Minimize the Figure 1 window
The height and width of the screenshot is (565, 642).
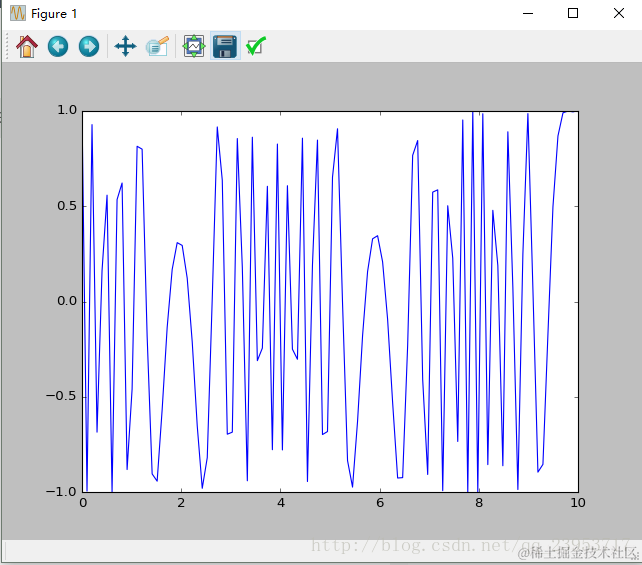pos(528,14)
